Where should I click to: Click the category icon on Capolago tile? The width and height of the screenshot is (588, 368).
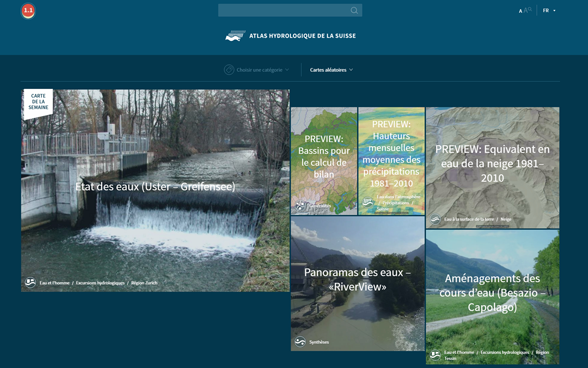pos(435,355)
